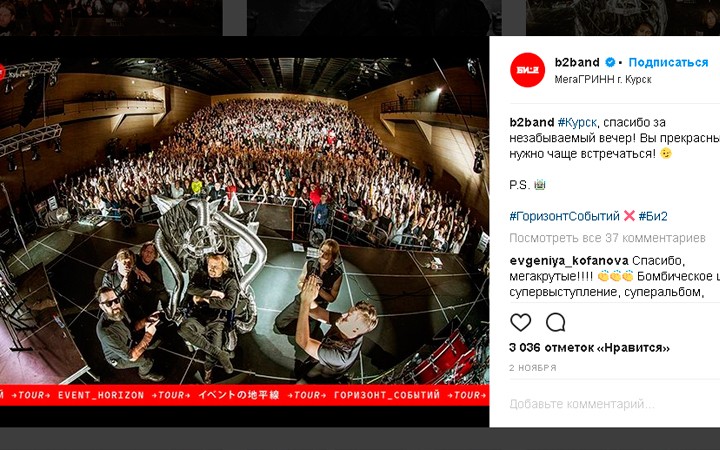Open the comment speech bubble icon
Viewport: 720px width, 450px height.
pyautogui.click(x=556, y=323)
